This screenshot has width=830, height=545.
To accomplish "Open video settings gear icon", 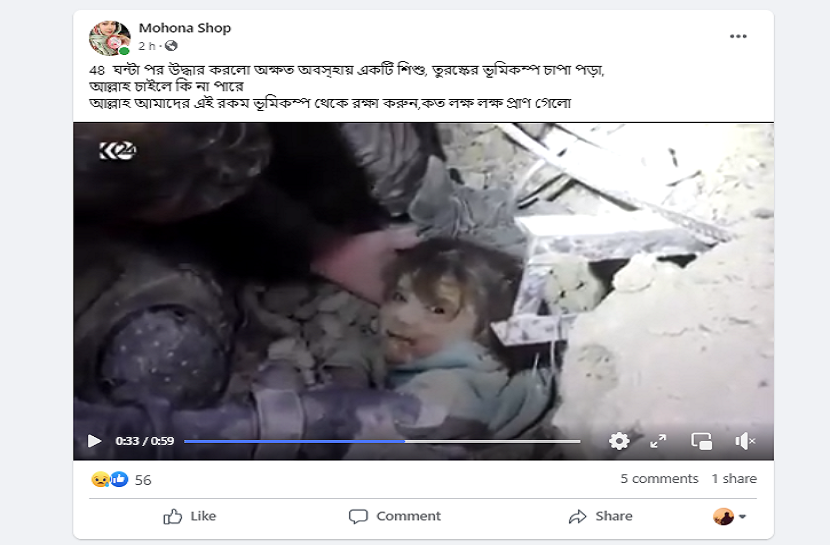I will coord(619,441).
